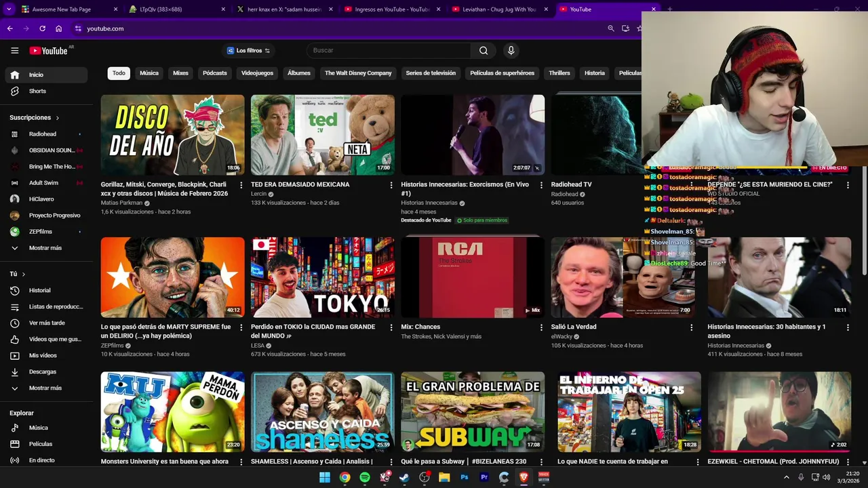Click the search magnifier button

[484, 50]
